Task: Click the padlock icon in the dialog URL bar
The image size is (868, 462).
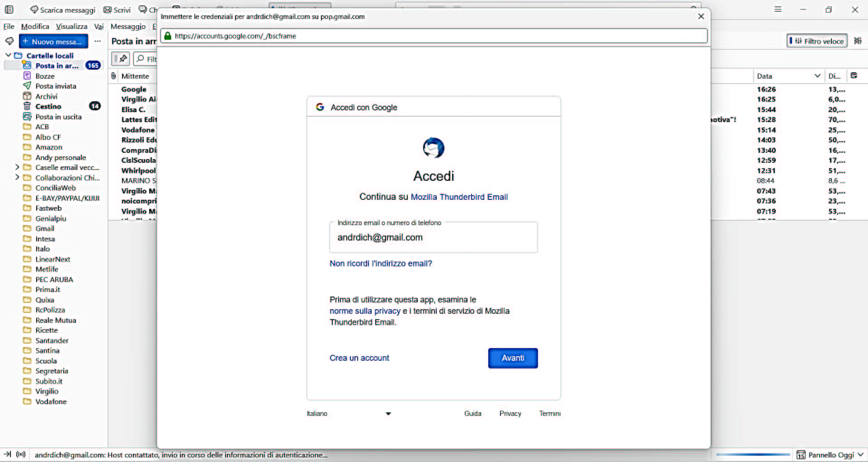Action: 168,36
